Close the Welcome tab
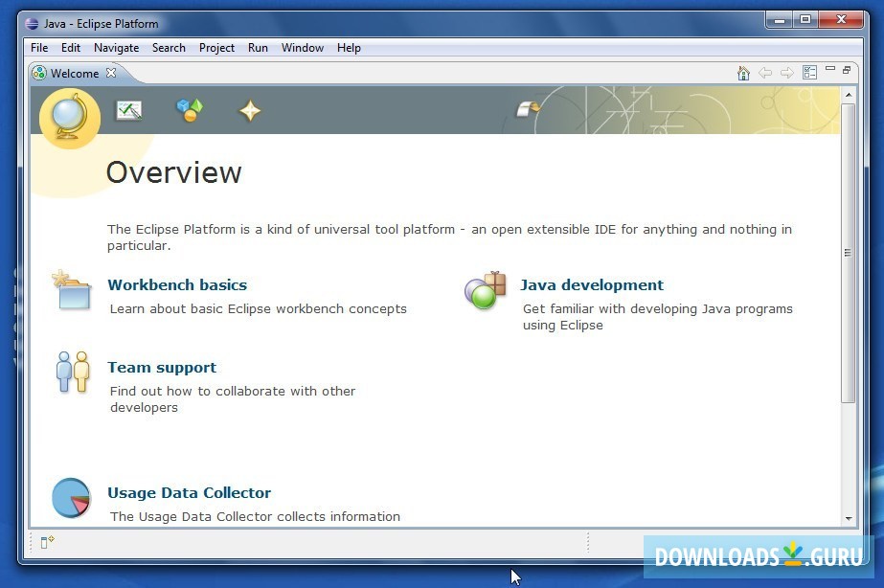Image resolution: width=884 pixels, height=588 pixels. [x=110, y=72]
